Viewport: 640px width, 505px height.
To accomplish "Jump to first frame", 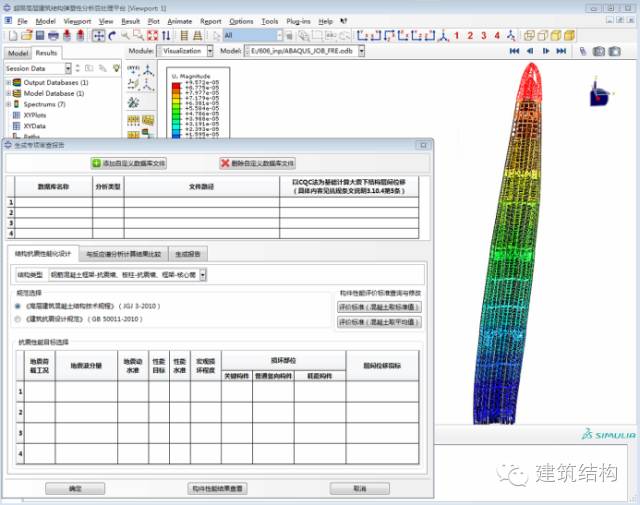I will (514, 51).
